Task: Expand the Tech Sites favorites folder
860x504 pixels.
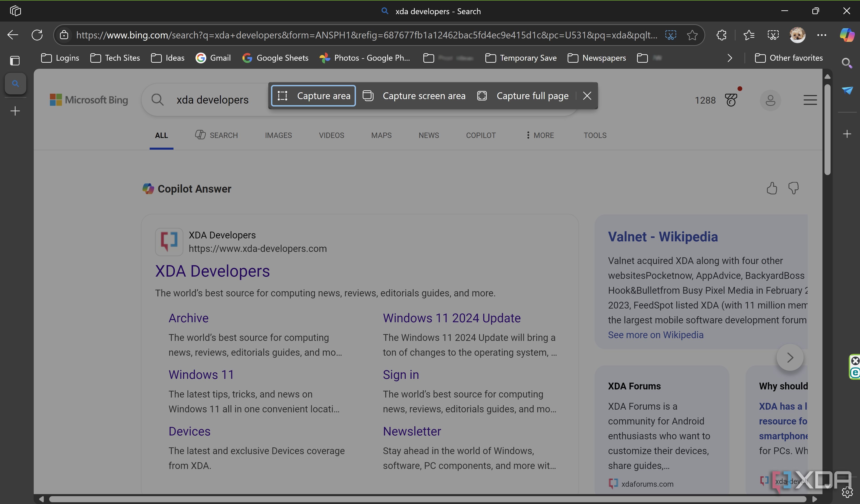Action: [115, 58]
